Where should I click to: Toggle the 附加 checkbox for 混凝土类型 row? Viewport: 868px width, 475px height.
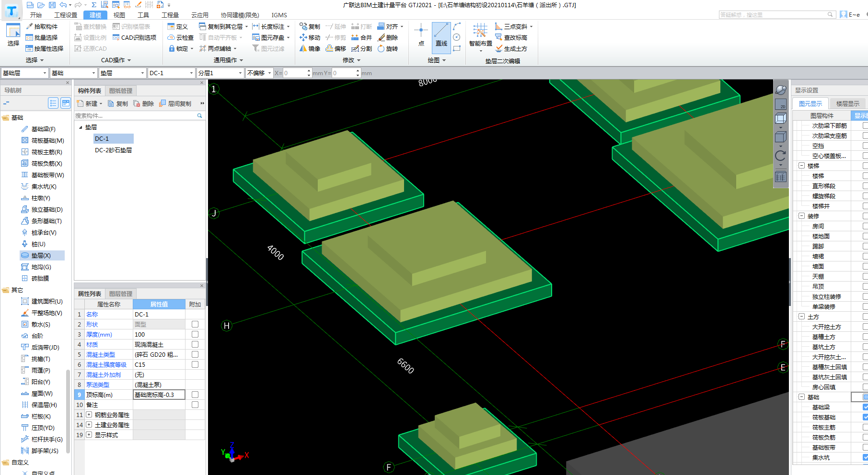click(195, 354)
